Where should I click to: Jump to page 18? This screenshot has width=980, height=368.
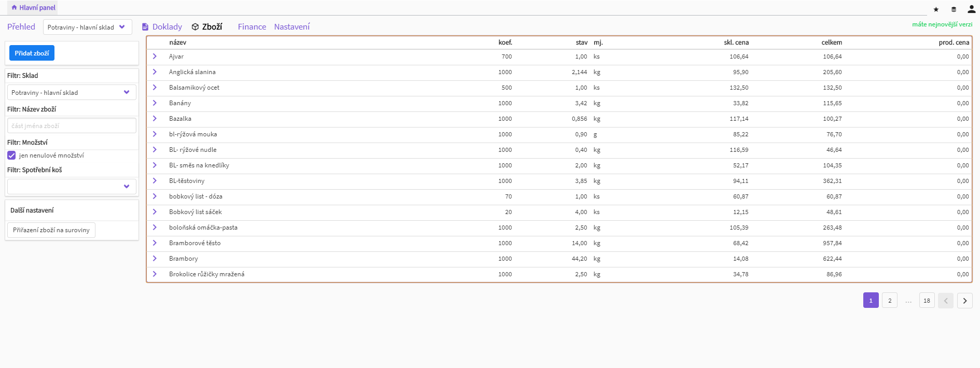pyautogui.click(x=927, y=301)
